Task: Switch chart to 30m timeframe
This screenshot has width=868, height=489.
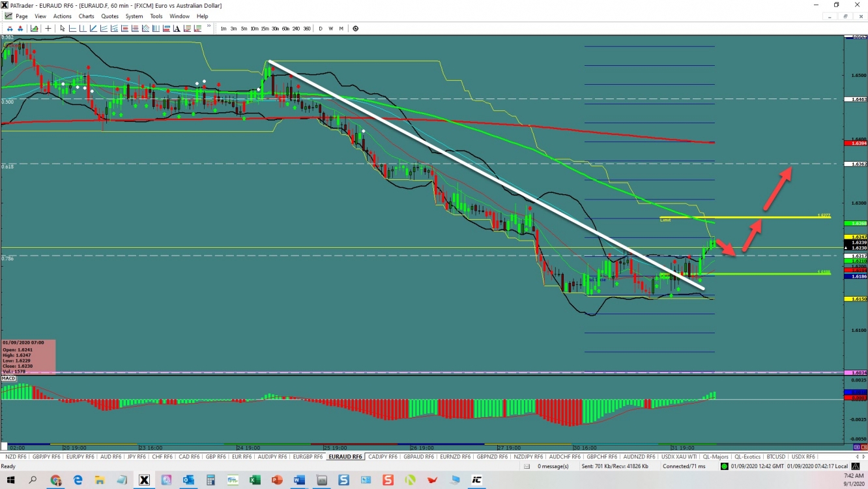Action: coord(275,28)
